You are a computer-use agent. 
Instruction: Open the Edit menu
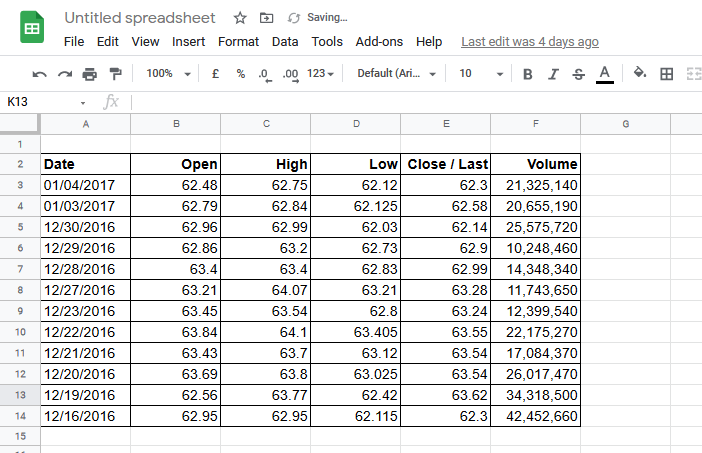[x=107, y=42]
